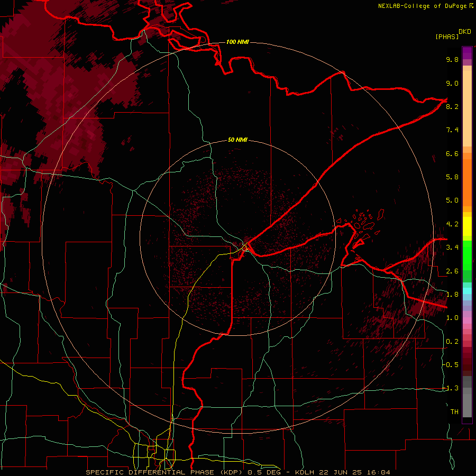476x476 pixels.
Task: Click the [PHAS] label above color scale
Action: 447,36
